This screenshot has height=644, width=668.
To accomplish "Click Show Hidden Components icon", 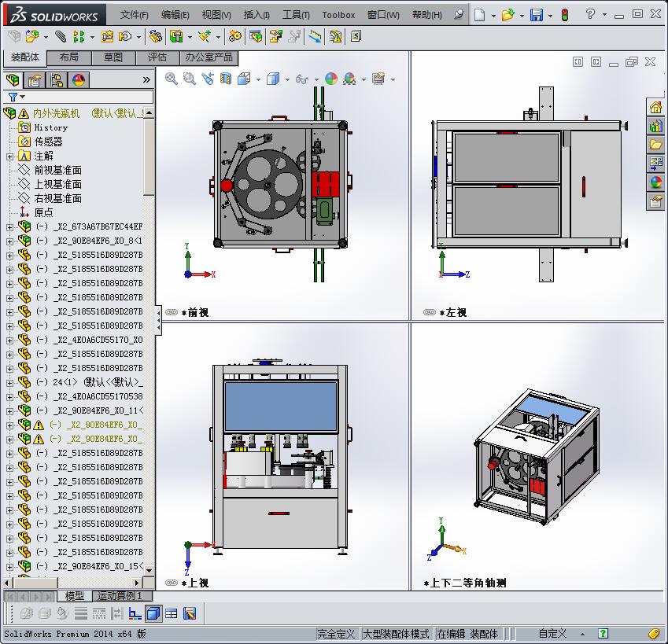I will coord(156,37).
